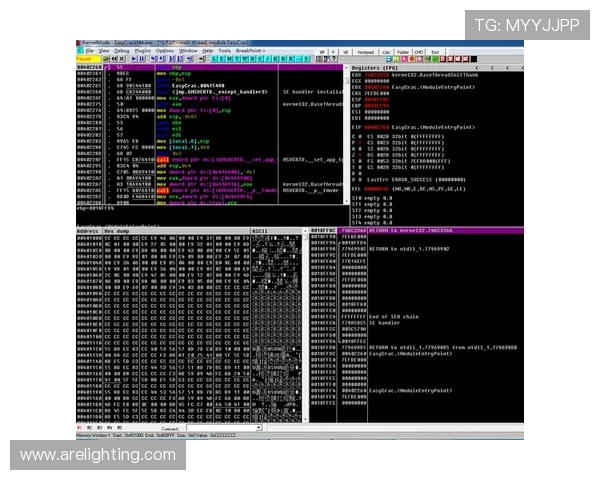Image resolution: width=600 pixels, height=480 pixels.
Task: Click the Registers (FPU) panel header
Action: click(x=380, y=68)
